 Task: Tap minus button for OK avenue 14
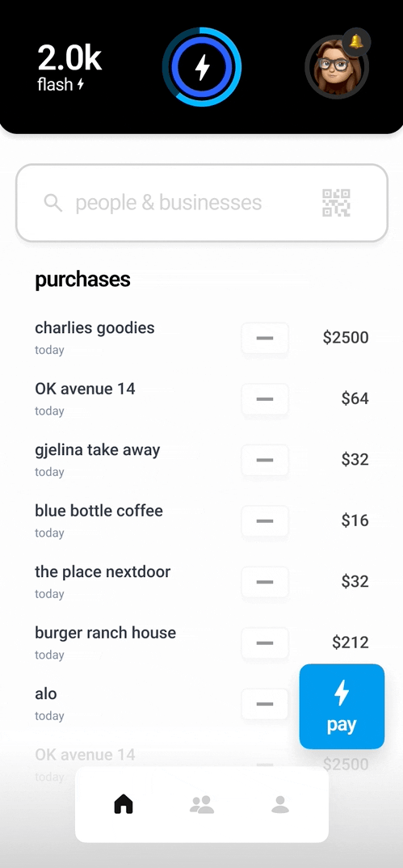(265, 398)
